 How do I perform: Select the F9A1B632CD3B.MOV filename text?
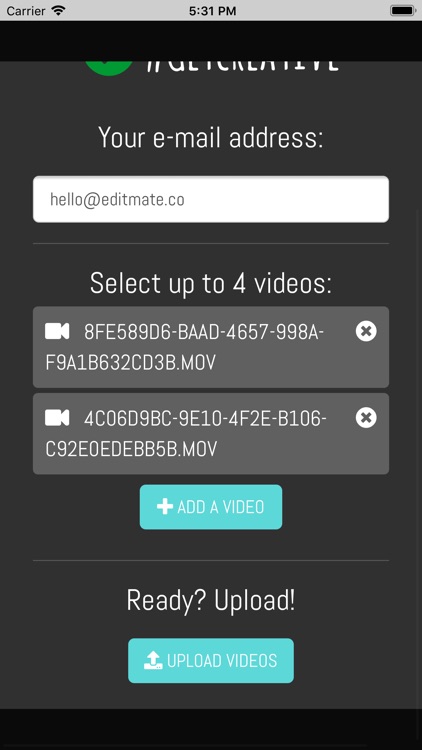coord(131,363)
